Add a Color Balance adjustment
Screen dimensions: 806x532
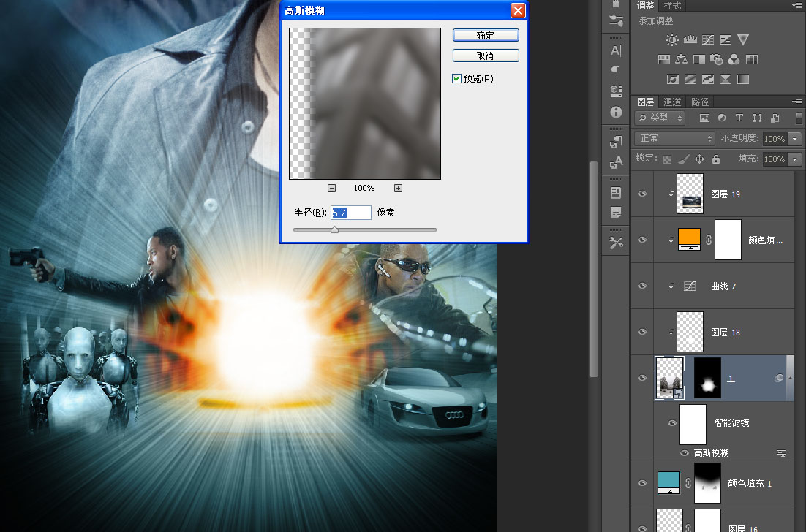pyautogui.click(x=681, y=60)
